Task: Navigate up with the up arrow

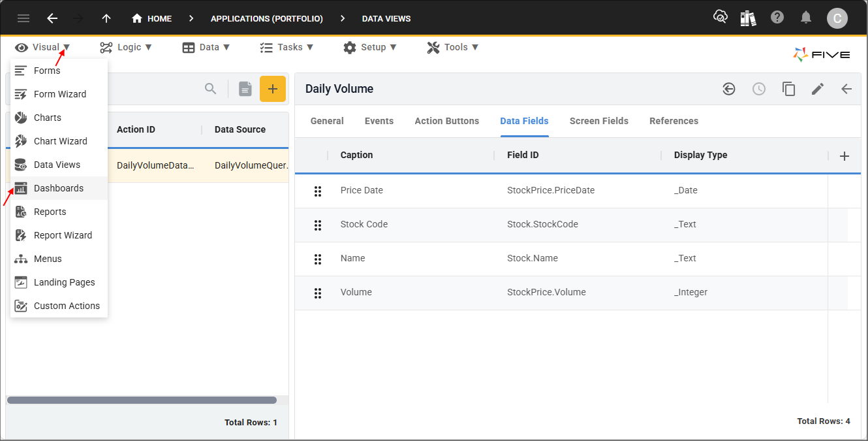Action: click(106, 18)
